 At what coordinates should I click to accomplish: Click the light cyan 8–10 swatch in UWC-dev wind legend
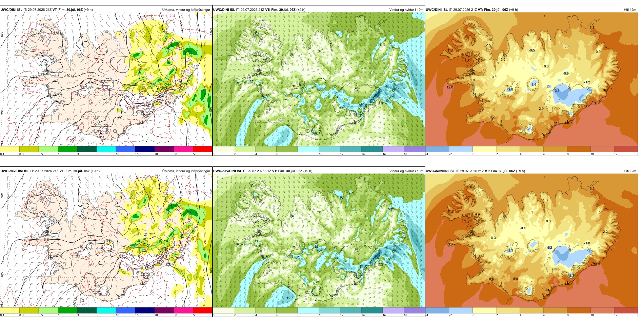308,310
